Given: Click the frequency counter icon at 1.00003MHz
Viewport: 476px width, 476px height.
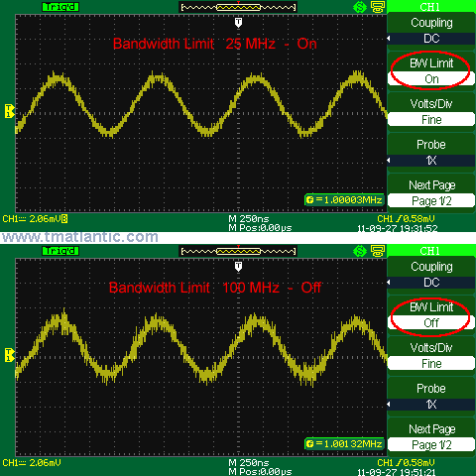Looking at the screenshot, I should click(309, 200).
